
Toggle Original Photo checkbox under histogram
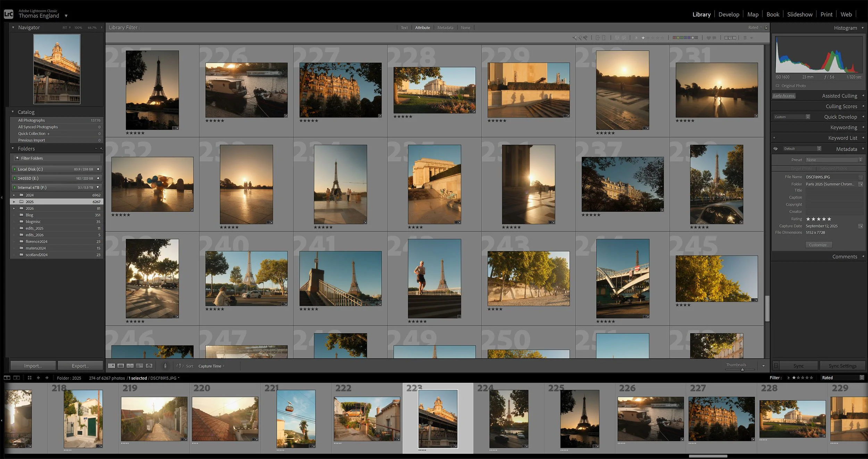[777, 86]
